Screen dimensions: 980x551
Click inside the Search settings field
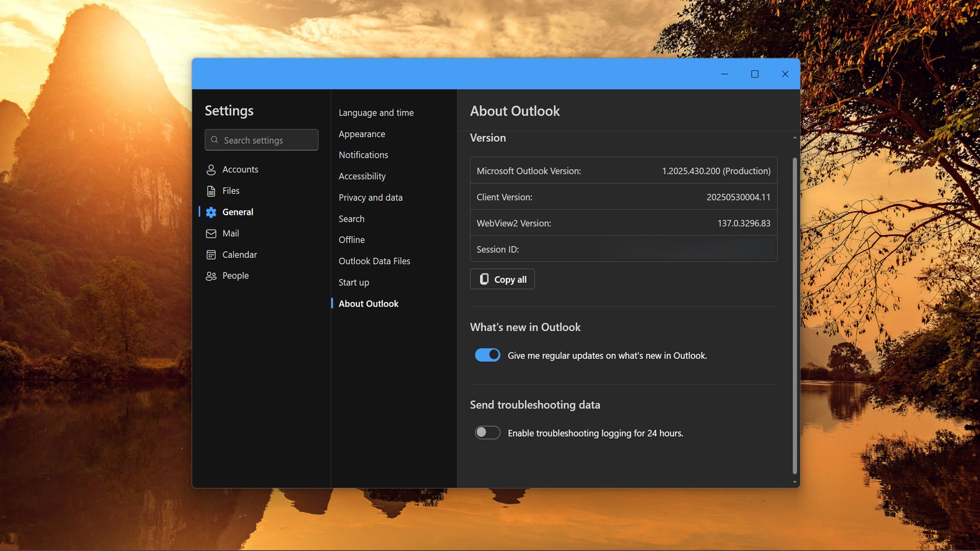point(260,140)
